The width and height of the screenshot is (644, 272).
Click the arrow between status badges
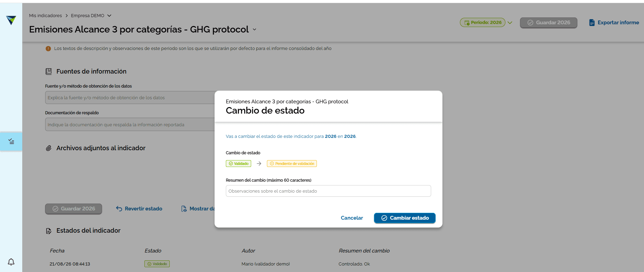click(x=259, y=164)
